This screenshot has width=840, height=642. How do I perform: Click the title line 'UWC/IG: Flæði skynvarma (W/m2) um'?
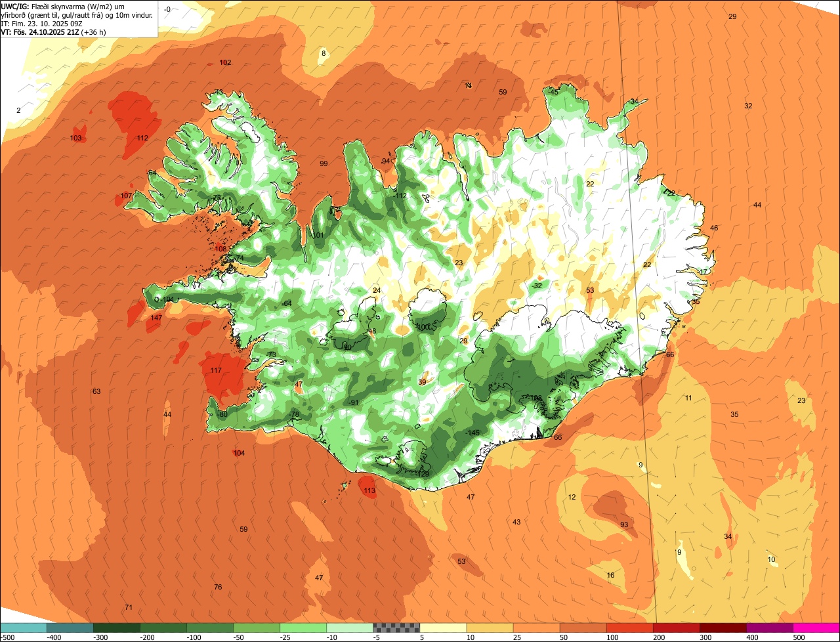pos(63,7)
